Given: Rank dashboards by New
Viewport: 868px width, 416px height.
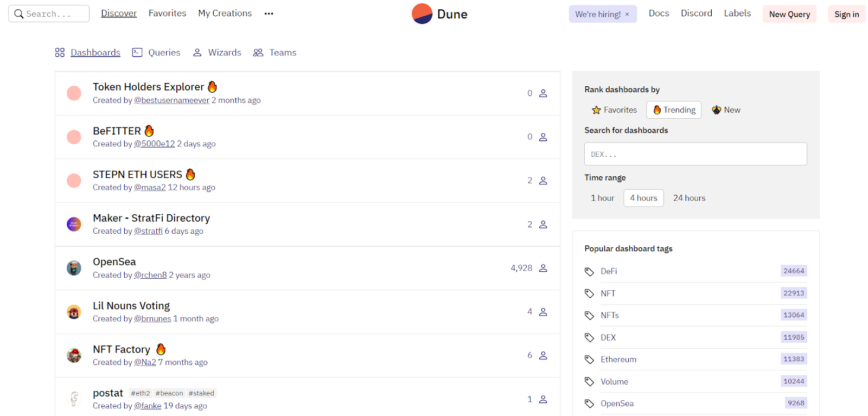Looking at the screenshot, I should (x=726, y=110).
